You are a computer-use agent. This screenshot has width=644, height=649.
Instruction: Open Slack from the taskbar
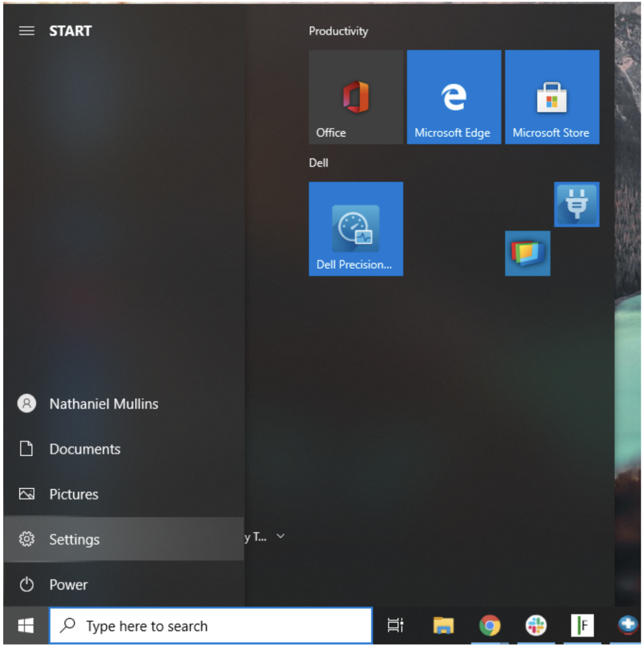(x=536, y=625)
